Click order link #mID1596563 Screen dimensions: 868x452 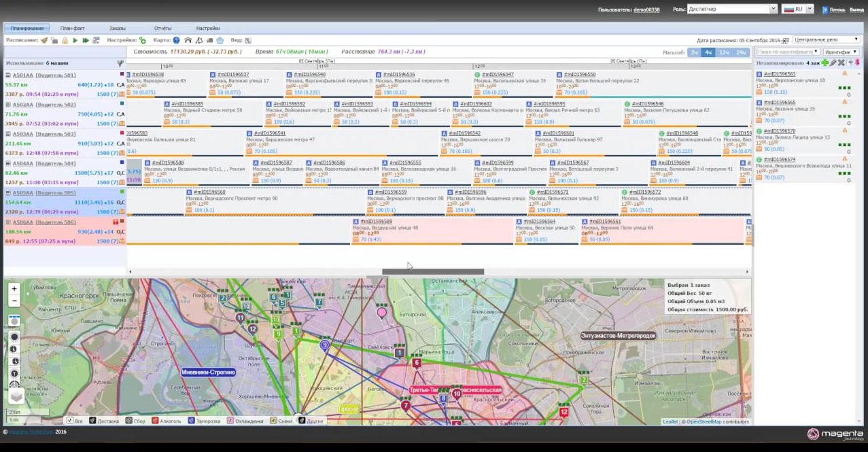(x=779, y=74)
